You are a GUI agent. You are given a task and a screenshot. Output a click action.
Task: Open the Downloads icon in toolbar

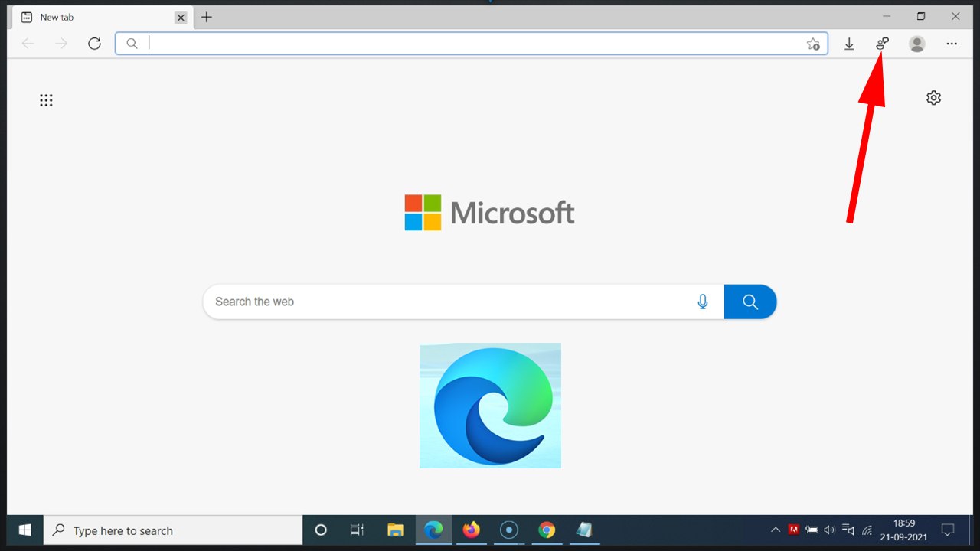pyautogui.click(x=849, y=44)
